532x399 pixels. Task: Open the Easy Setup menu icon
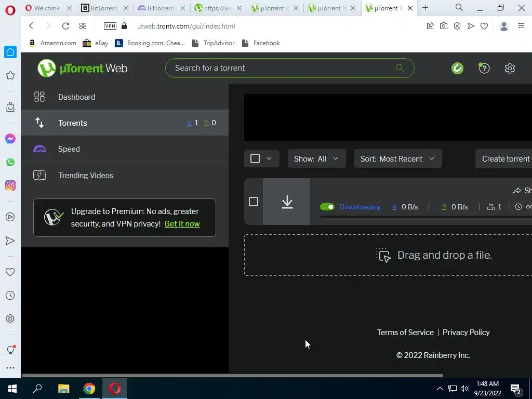(521, 26)
